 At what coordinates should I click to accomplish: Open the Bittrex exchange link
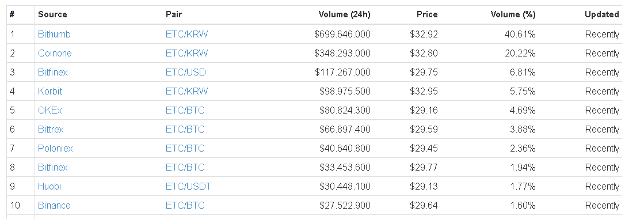51,129
